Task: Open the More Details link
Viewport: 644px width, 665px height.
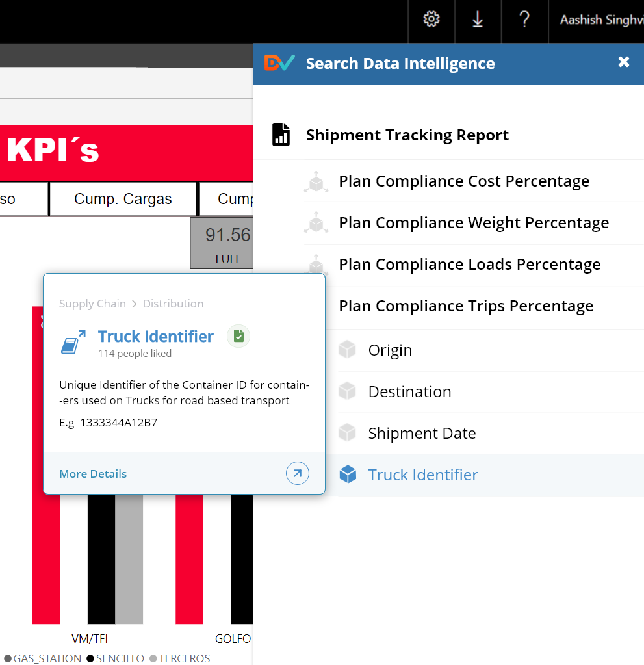Action: click(93, 474)
